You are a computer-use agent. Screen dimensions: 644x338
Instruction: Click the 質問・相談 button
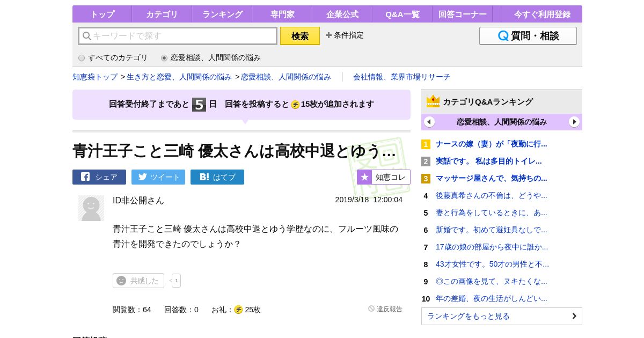click(x=528, y=36)
